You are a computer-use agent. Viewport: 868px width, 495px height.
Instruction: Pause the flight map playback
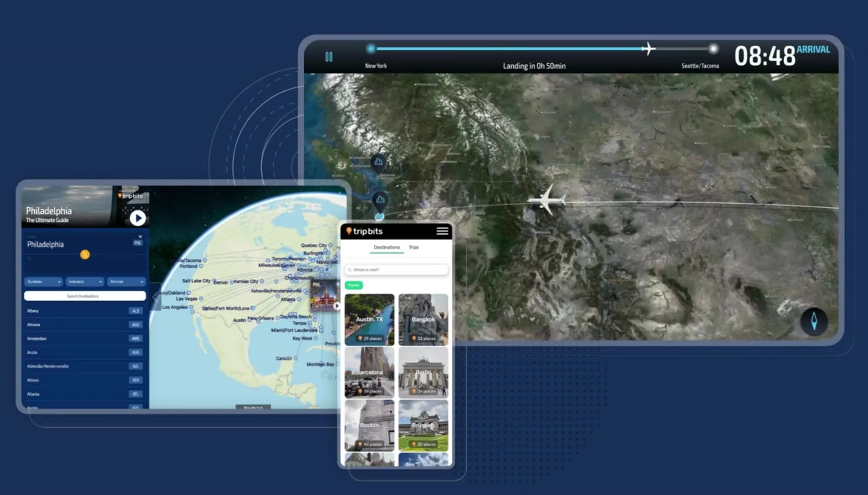click(x=329, y=57)
